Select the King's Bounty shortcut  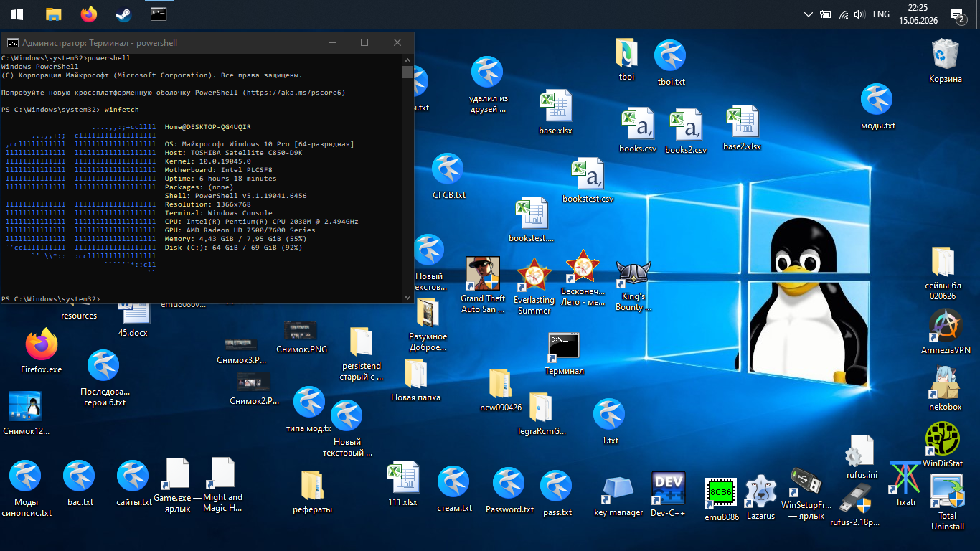[633, 286]
